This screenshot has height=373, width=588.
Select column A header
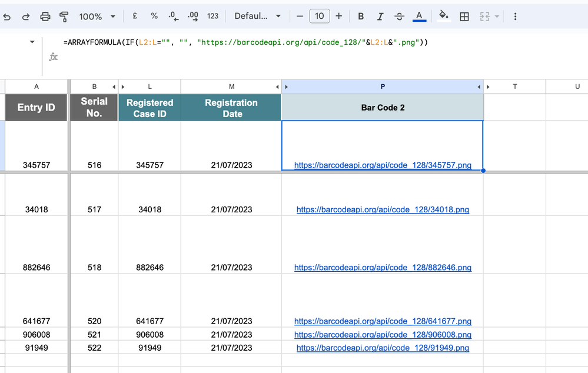[x=36, y=86]
